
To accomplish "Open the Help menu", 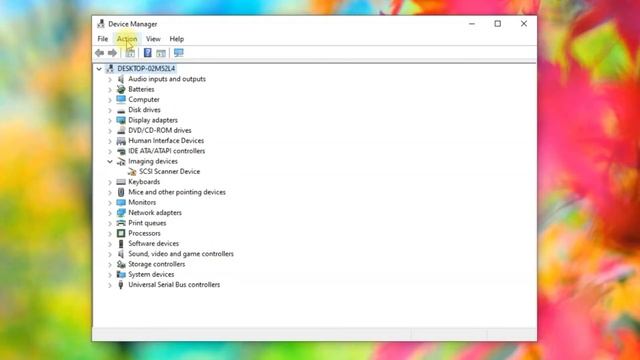I will (177, 39).
